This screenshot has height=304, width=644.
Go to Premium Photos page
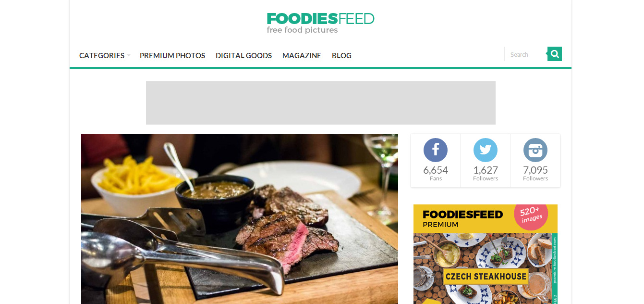(172, 56)
